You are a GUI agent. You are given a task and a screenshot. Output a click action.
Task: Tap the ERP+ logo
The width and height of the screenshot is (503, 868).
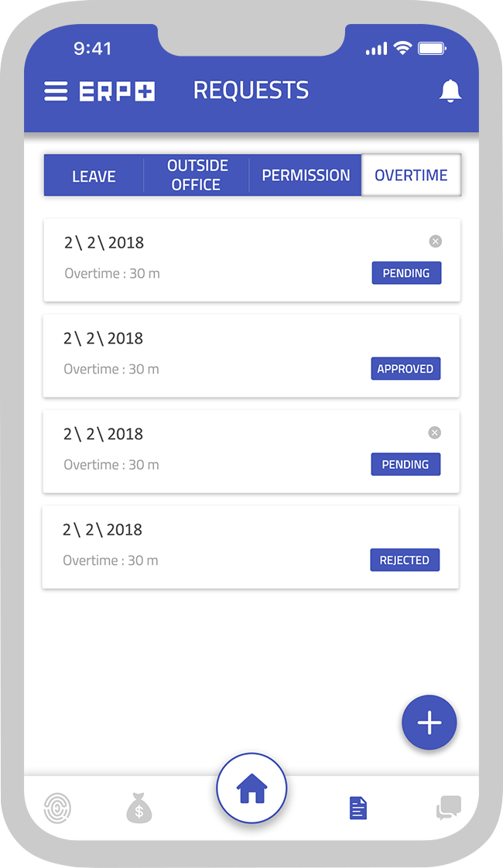tap(117, 91)
